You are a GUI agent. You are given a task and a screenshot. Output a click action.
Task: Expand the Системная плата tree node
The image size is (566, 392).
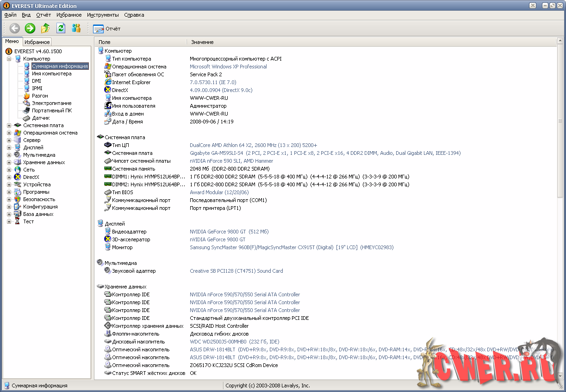pyautogui.click(x=9, y=125)
